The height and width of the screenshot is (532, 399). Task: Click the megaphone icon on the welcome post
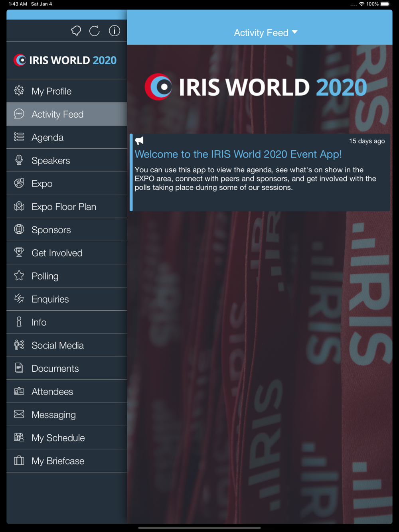139,140
